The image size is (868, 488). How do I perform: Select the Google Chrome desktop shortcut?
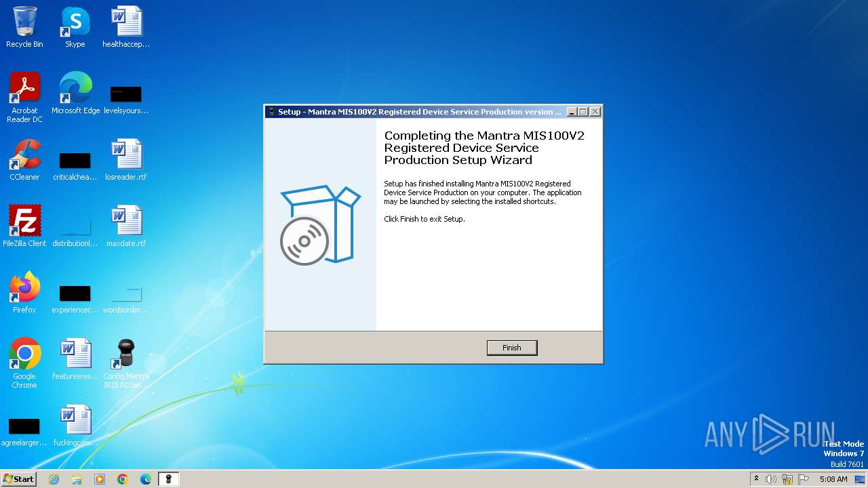[x=24, y=364]
